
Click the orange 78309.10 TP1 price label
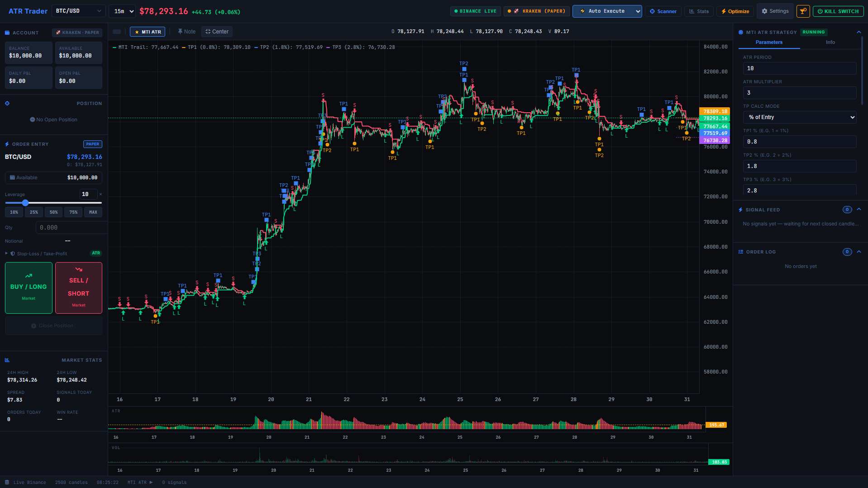click(x=715, y=111)
